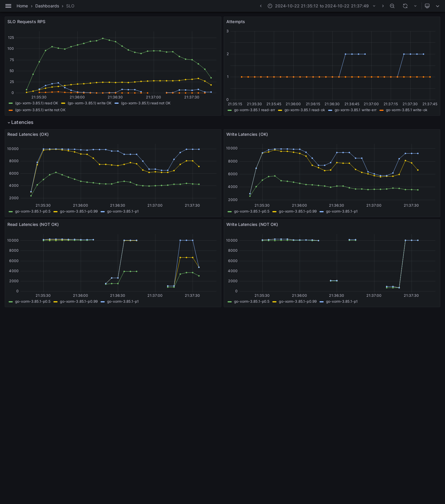
Task: Open Read Latencies (NOT OK) panel title
Action: click(x=33, y=224)
